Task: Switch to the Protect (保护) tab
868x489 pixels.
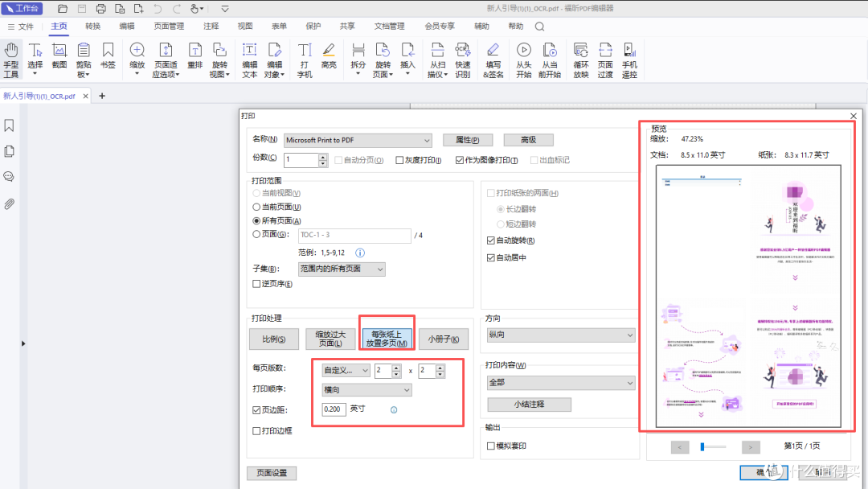Action: tap(313, 26)
